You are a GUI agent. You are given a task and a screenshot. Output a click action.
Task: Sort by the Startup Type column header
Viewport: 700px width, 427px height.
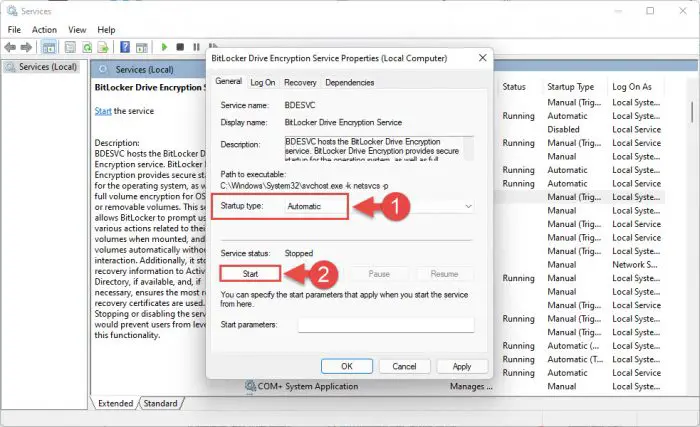571,87
